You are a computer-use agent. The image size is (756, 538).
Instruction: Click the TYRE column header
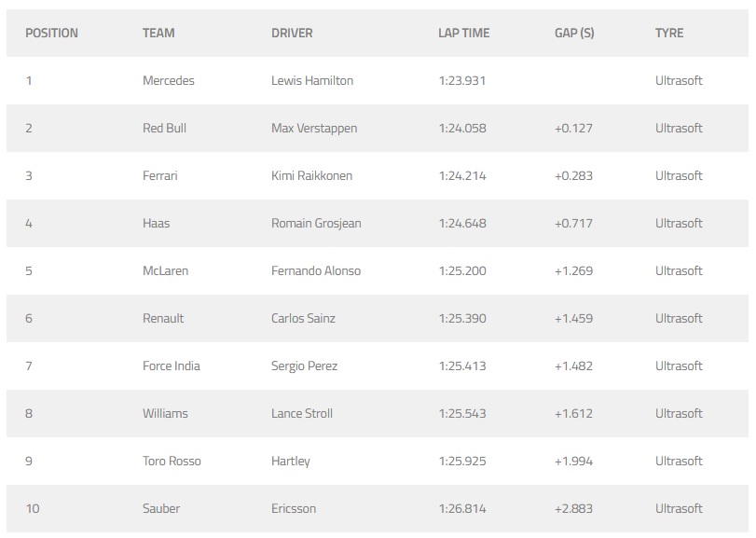point(669,34)
